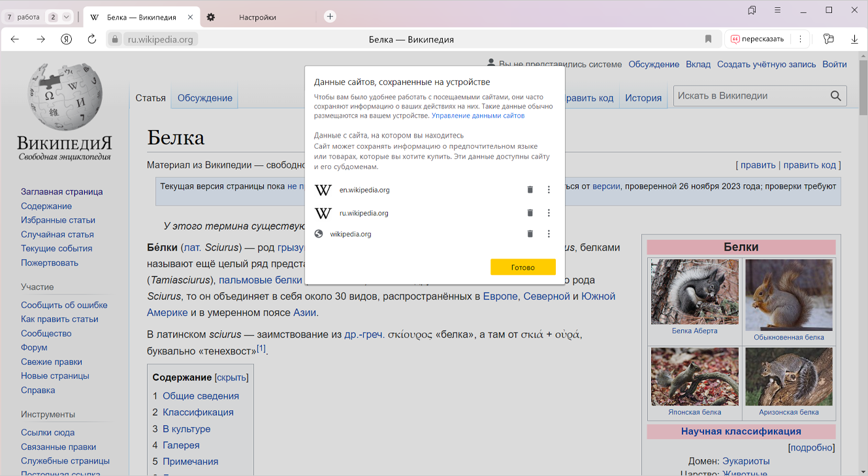Switch to the Настройки tab
Screen dimensions: 868x476
pos(257,18)
